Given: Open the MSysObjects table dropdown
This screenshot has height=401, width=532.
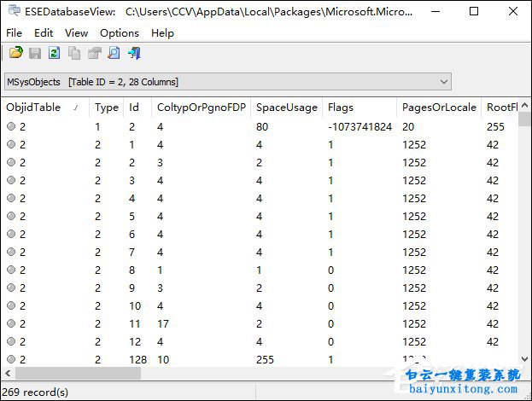Looking at the screenshot, I should click(443, 82).
